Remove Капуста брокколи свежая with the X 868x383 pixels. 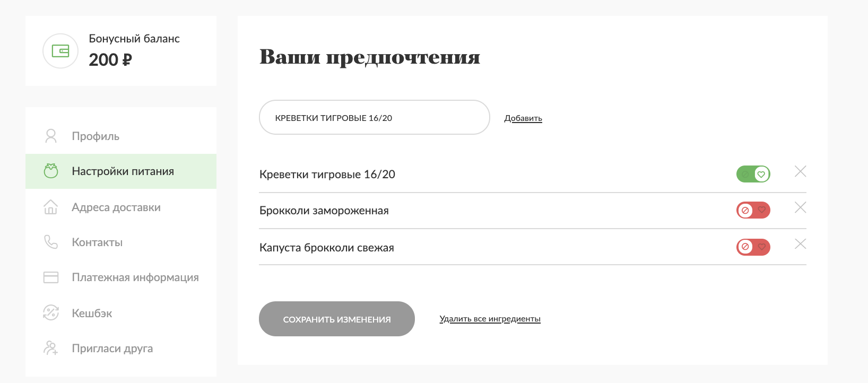click(x=800, y=244)
